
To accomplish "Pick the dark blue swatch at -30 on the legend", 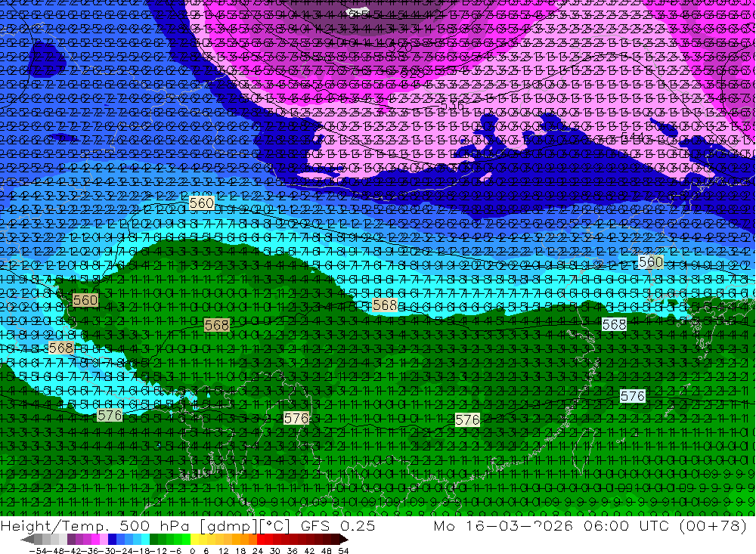I will (x=112, y=539).
